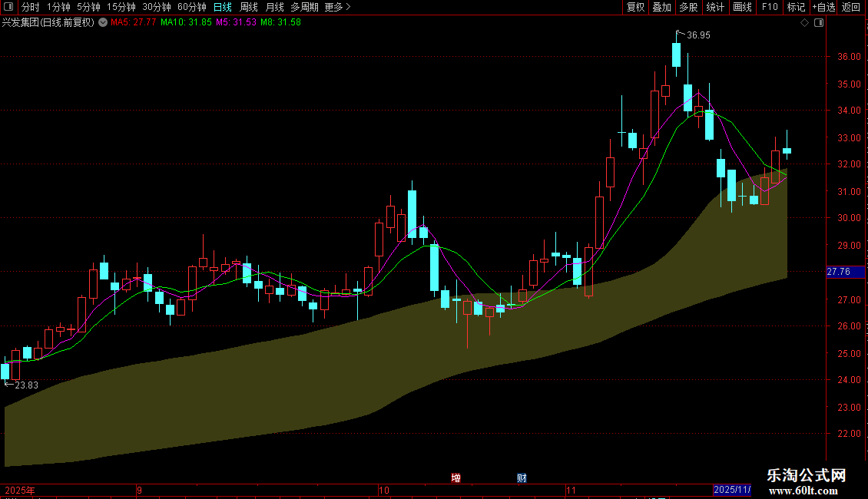Select the 60分钟 period tab
This screenshot has height=499, width=868.
point(192,7)
